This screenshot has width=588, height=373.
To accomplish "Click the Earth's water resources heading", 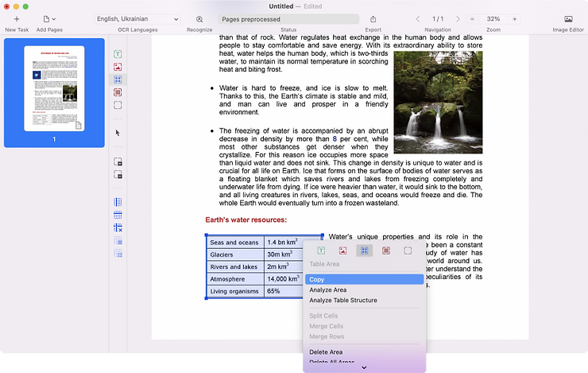I will [x=246, y=220].
